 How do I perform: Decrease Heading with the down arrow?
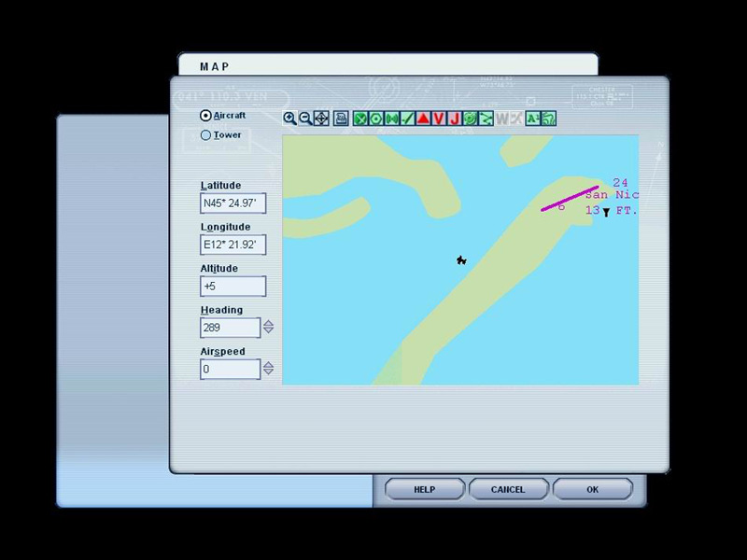coord(268,330)
